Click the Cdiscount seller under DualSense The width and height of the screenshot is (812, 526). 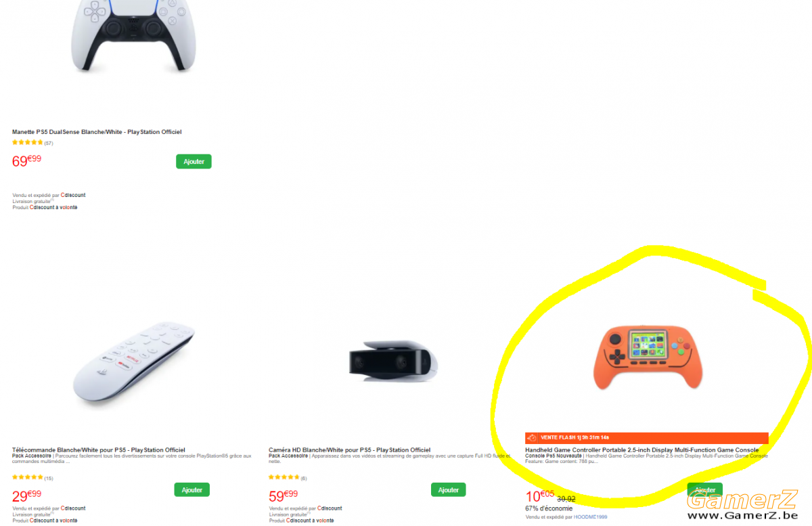73,195
